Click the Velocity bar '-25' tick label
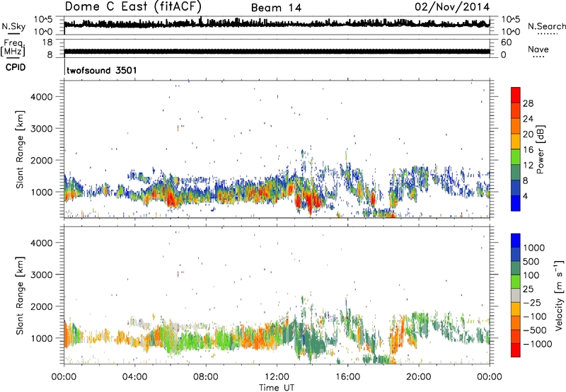 [x=533, y=303]
